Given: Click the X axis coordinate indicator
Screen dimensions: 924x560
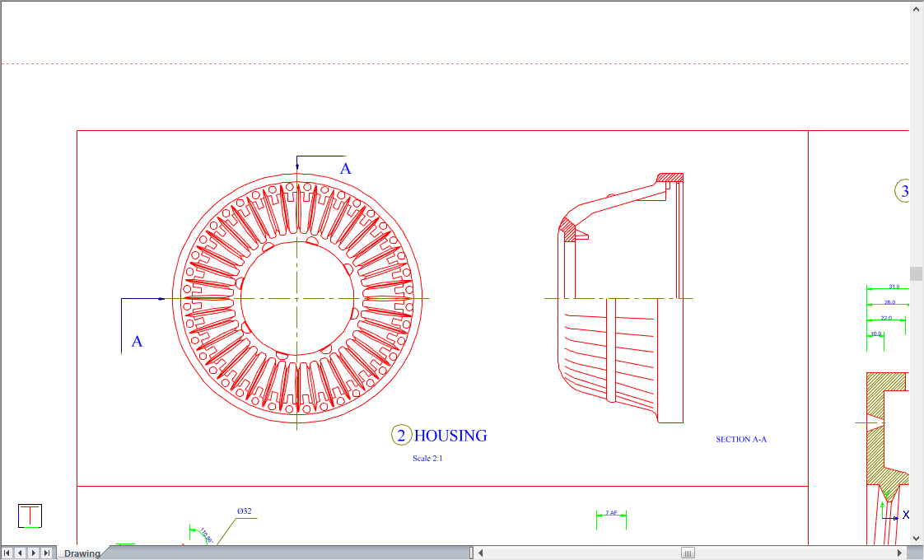Looking at the screenshot, I should [x=905, y=515].
